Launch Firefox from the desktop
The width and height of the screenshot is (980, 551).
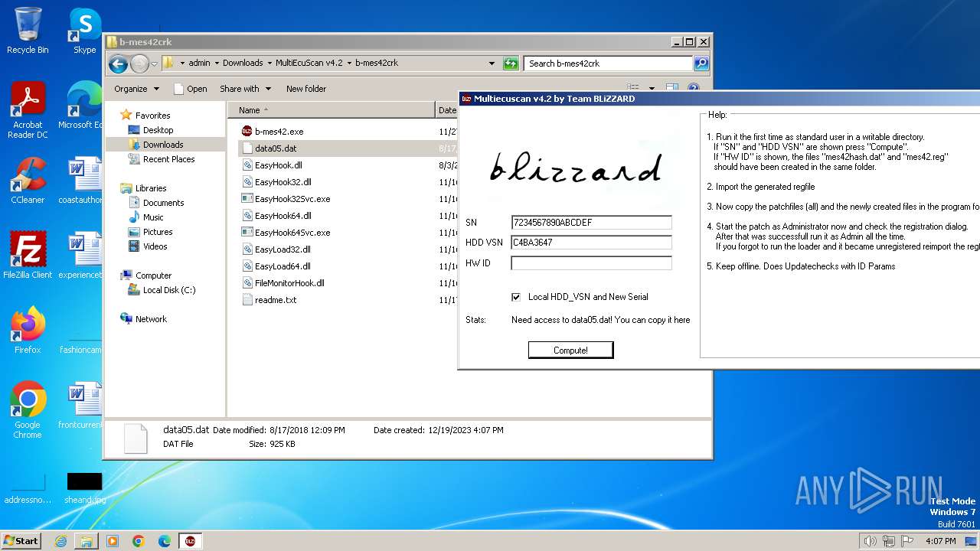[x=28, y=330]
